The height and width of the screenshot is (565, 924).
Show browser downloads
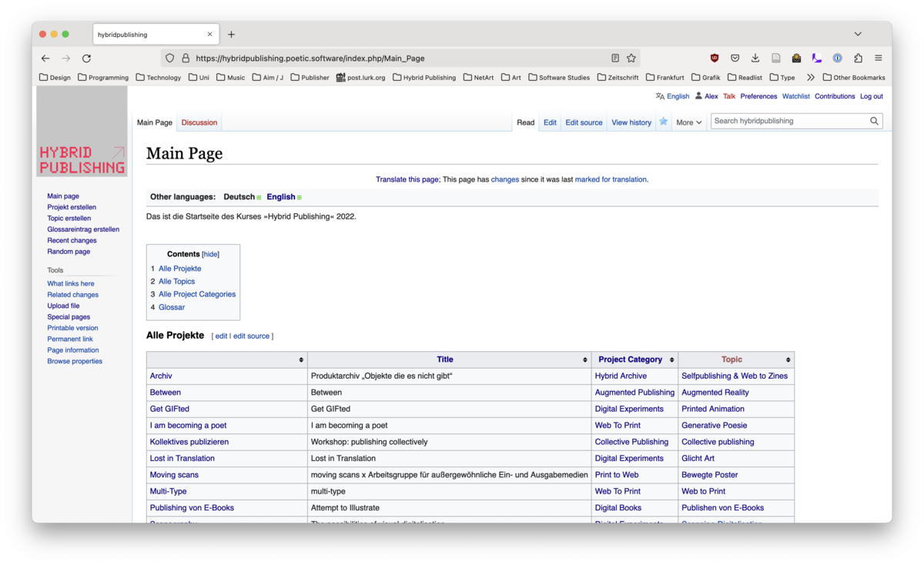(755, 58)
